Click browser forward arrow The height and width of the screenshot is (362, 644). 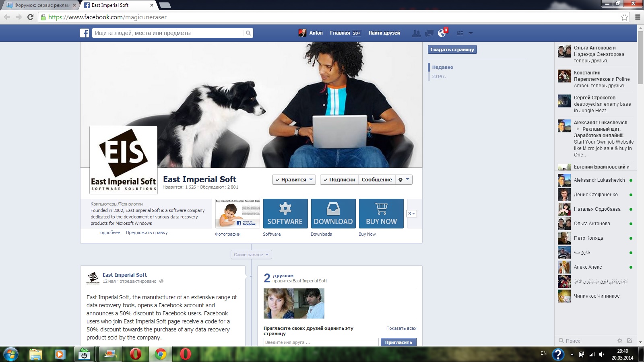pos(19,17)
